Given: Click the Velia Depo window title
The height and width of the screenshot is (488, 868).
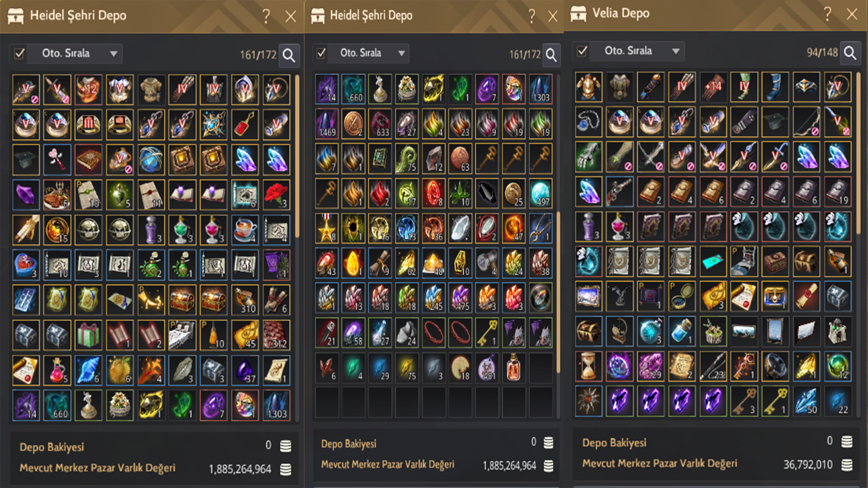Looking at the screenshot, I should pyautogui.click(x=621, y=14).
